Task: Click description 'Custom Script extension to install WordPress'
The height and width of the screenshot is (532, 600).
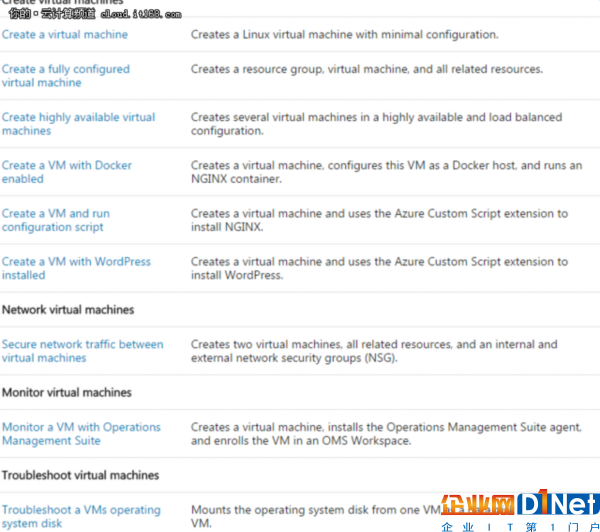Action: coord(379,268)
